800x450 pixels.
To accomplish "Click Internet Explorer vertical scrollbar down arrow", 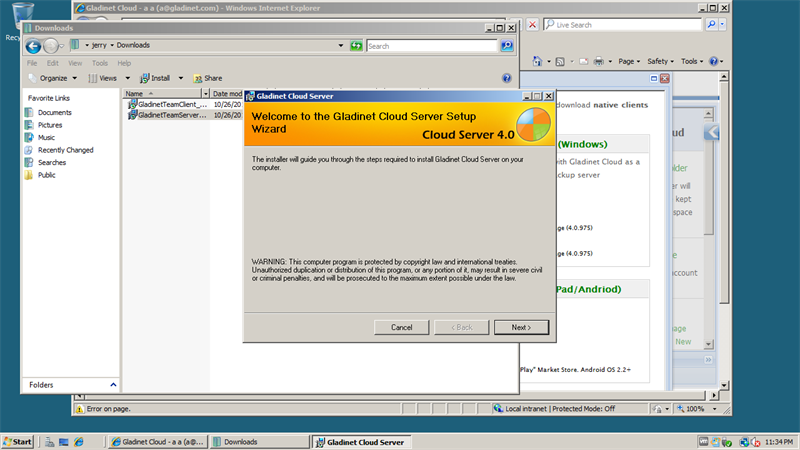I will (x=724, y=385).
